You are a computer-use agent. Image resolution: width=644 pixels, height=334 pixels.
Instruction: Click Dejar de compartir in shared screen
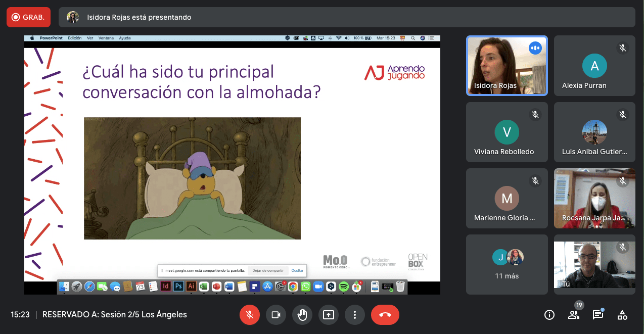268,271
